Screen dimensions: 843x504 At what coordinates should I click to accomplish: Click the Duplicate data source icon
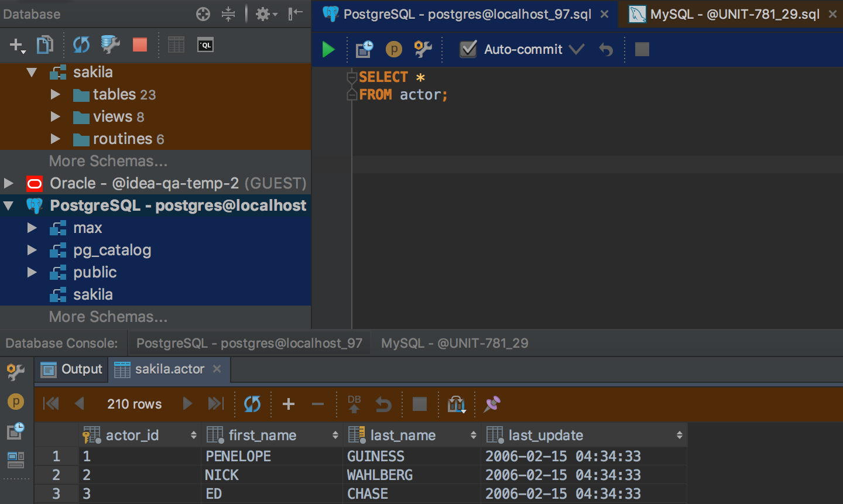pos(45,45)
